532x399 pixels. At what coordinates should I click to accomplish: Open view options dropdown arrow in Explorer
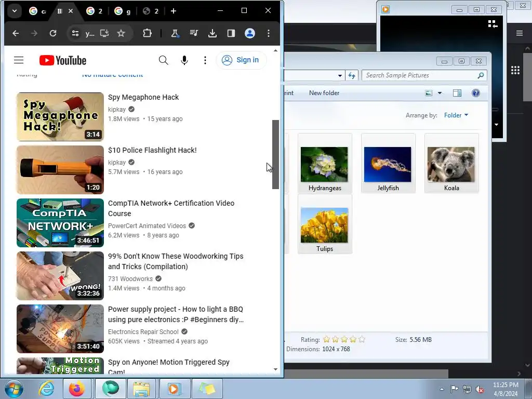pyautogui.click(x=440, y=93)
